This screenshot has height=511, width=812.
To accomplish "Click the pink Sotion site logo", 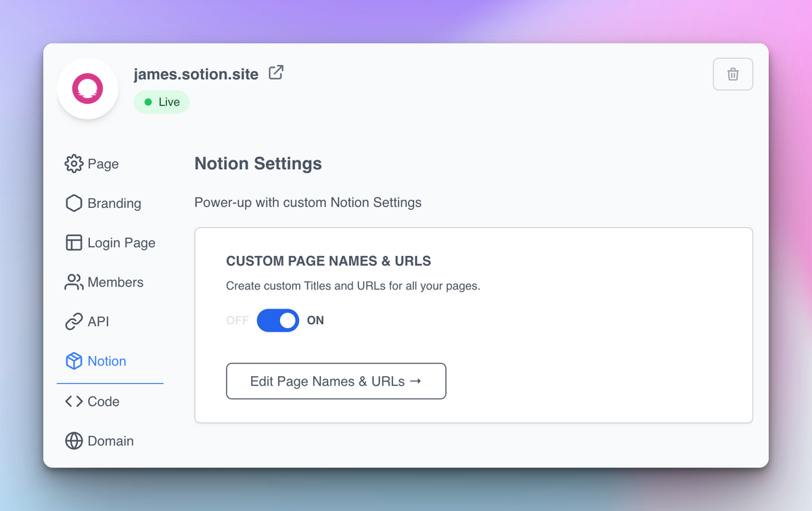I will 88,89.
